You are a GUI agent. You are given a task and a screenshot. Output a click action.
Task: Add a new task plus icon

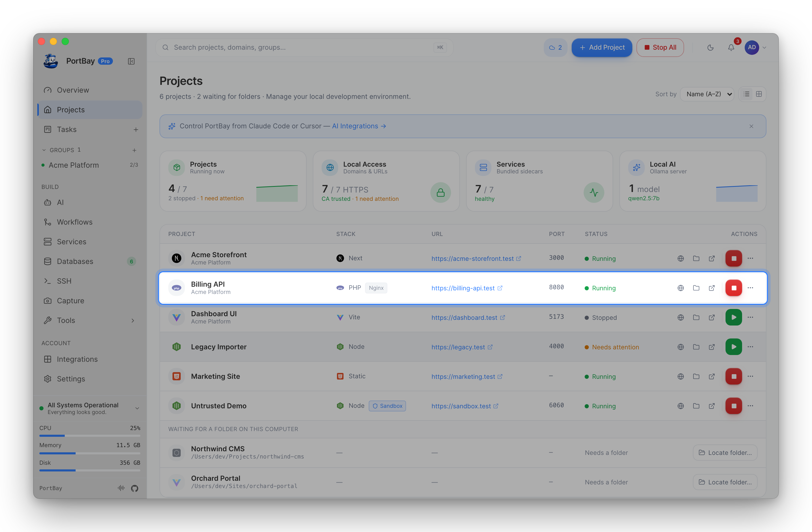136,130
